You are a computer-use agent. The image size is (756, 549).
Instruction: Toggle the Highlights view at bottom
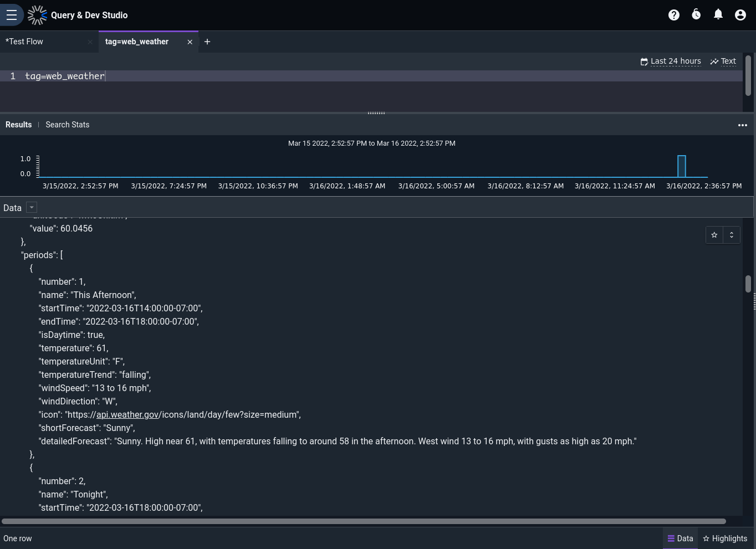coord(725,538)
